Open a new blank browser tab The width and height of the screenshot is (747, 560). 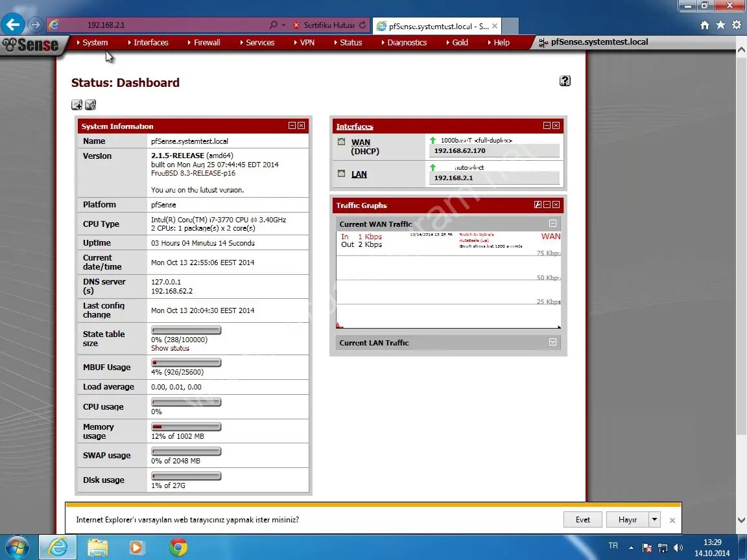[x=510, y=26]
